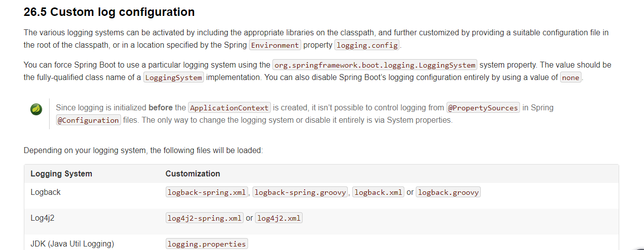Click the 'logging.config' code literal
Viewport: 644px width, 250px height.
pyautogui.click(x=367, y=45)
